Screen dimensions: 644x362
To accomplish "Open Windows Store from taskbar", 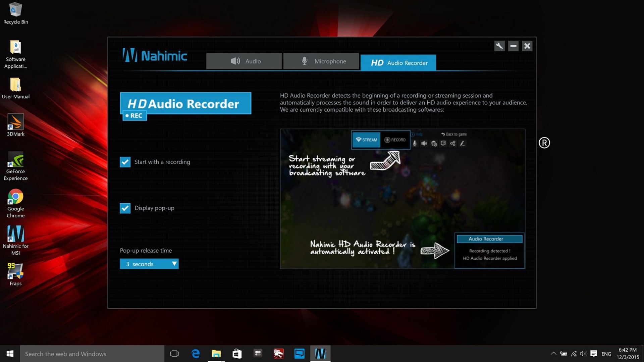I will (237, 354).
